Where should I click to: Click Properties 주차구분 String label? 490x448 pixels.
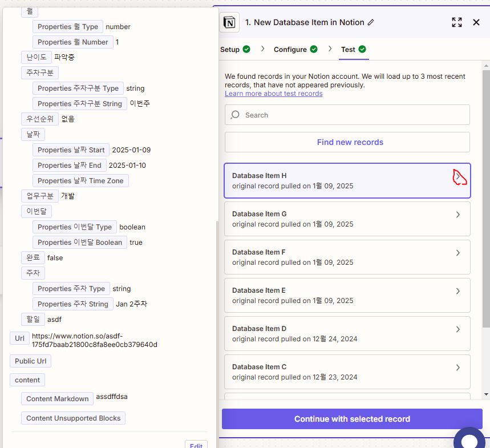click(80, 103)
